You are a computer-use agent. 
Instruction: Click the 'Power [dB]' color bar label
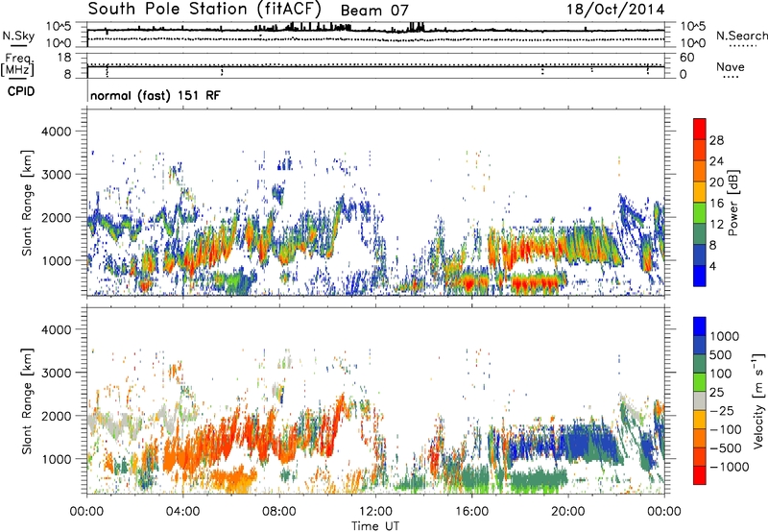732,203
